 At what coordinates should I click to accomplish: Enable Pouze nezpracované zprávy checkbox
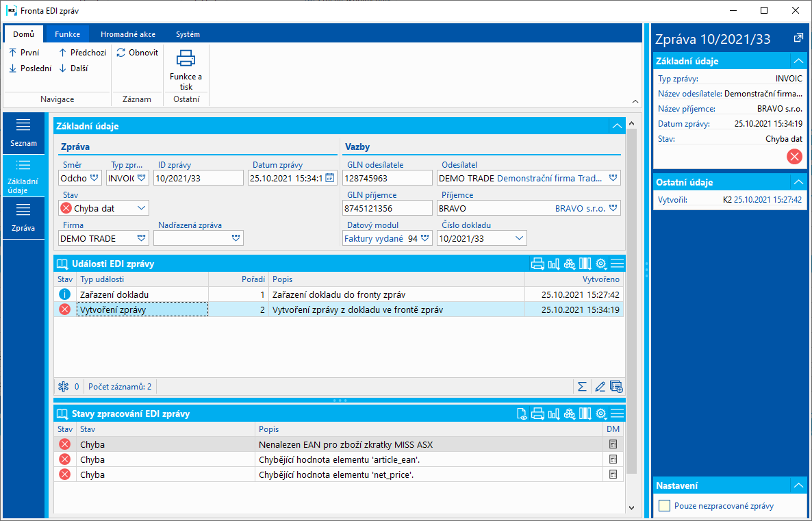point(663,506)
